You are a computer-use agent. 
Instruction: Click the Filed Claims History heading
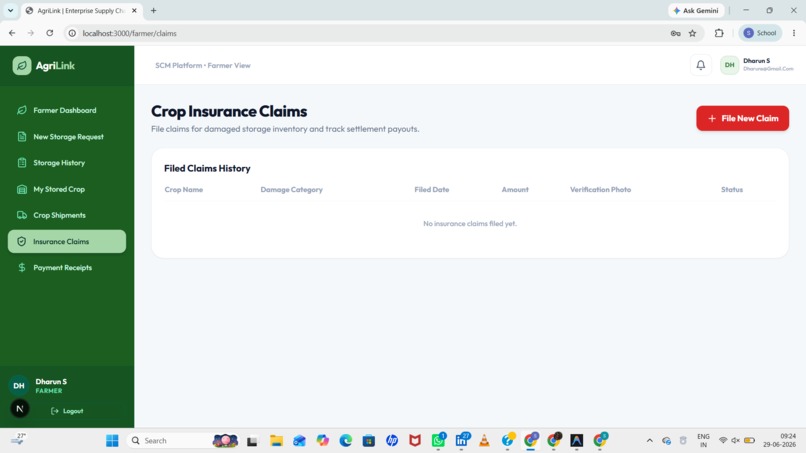pyautogui.click(x=207, y=168)
